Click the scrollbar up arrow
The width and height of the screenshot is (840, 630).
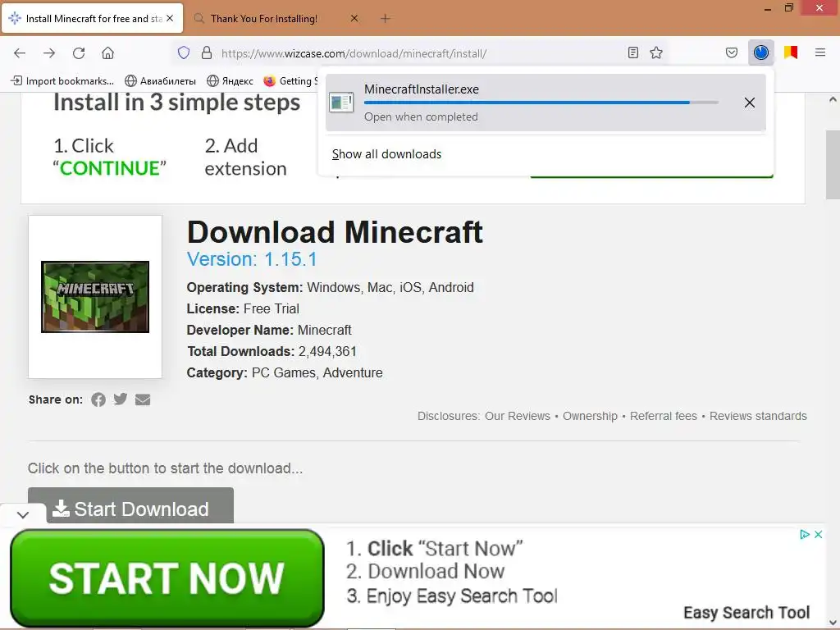[833, 99]
